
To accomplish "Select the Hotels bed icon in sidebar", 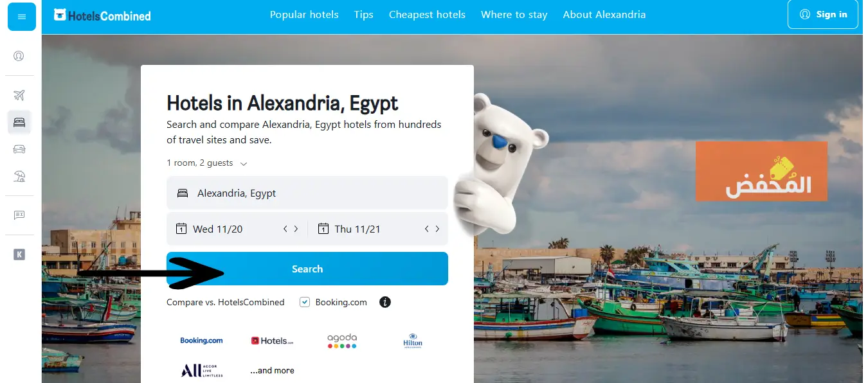I will point(19,122).
